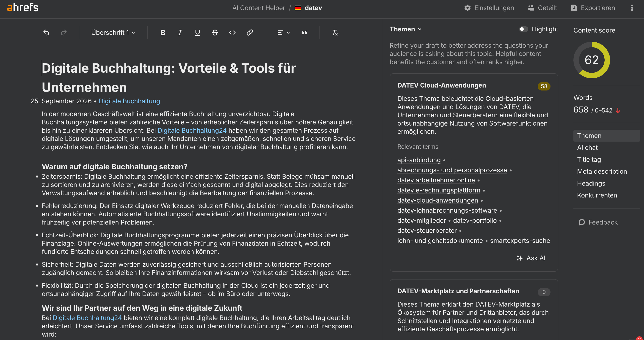Open the text alignment dropdown
Screen dimensions: 644x340
pos(283,33)
